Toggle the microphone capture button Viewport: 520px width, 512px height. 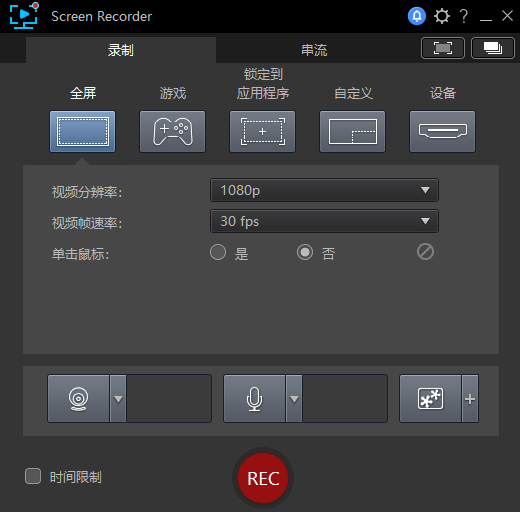pos(254,399)
